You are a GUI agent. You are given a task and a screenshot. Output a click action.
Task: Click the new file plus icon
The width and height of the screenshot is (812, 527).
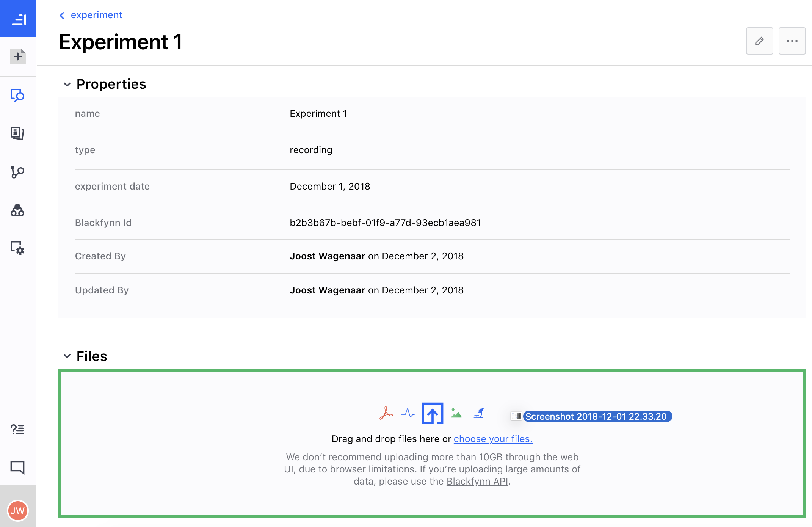(x=18, y=56)
